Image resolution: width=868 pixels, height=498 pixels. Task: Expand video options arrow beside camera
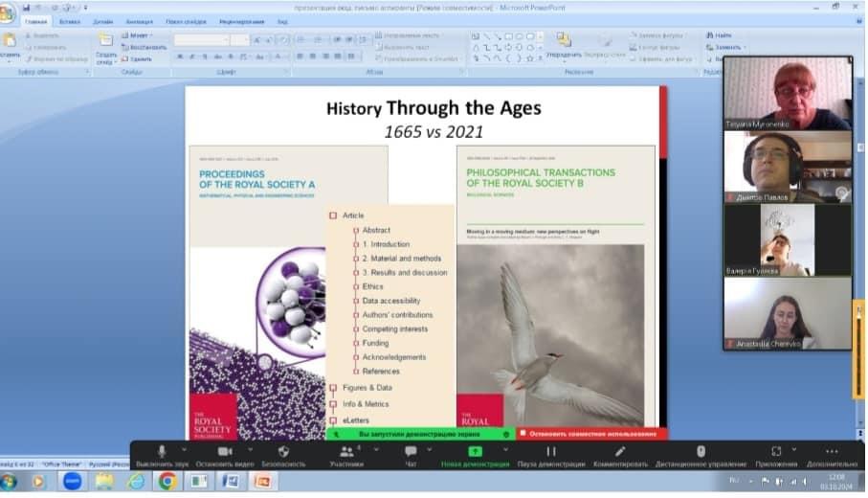tap(250, 450)
